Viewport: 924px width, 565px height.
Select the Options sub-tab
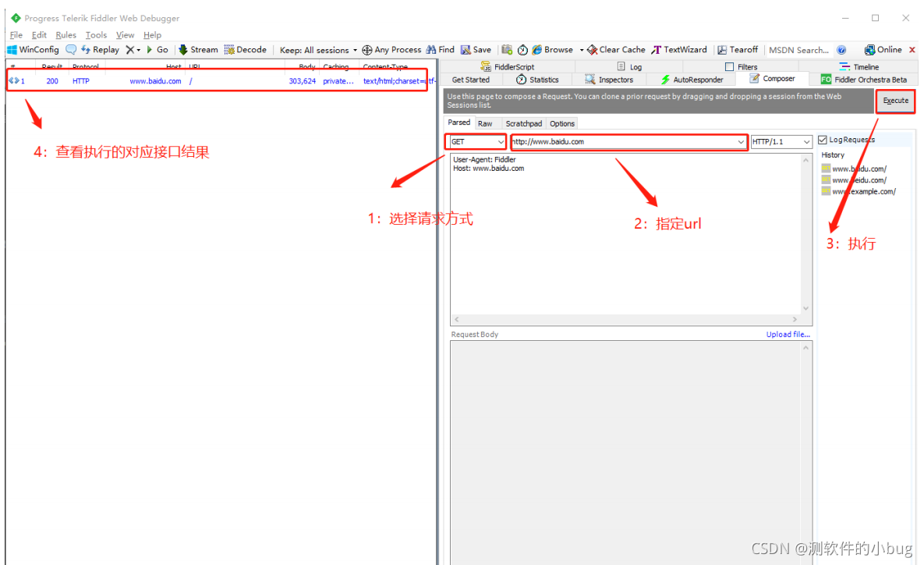click(562, 124)
